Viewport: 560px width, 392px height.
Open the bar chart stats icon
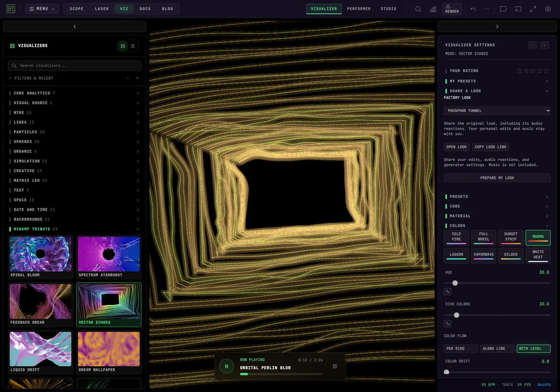tap(433, 9)
